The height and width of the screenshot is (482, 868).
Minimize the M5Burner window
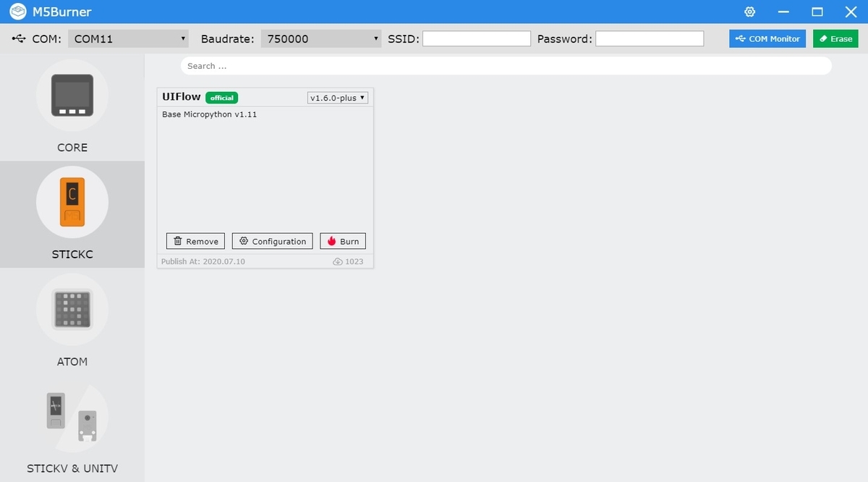784,12
